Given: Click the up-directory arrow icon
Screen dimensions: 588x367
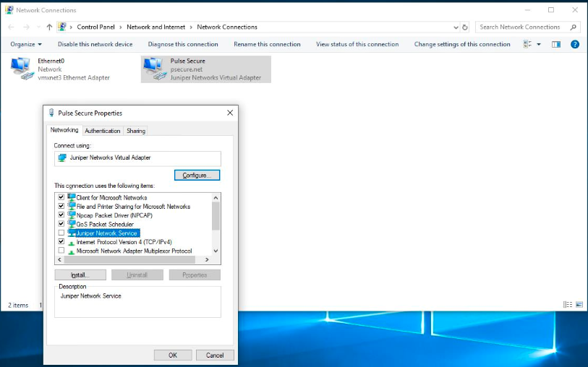Looking at the screenshot, I should (49, 27).
